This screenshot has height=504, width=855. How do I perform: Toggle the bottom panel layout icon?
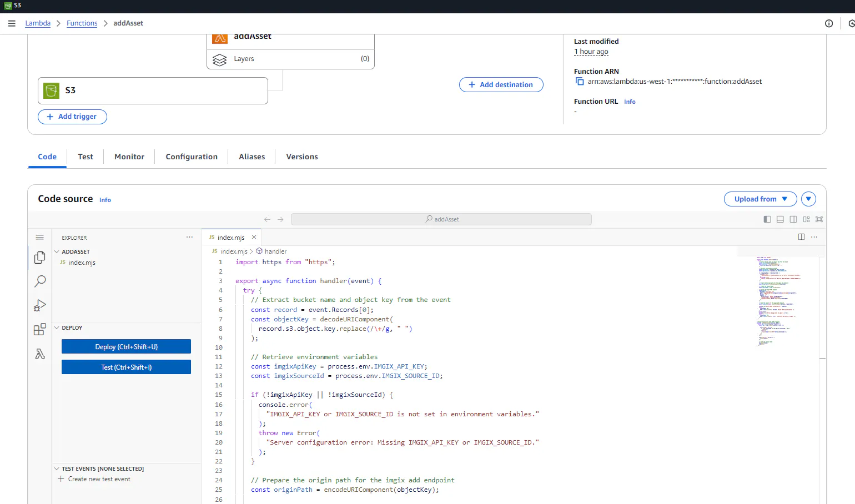(780, 219)
